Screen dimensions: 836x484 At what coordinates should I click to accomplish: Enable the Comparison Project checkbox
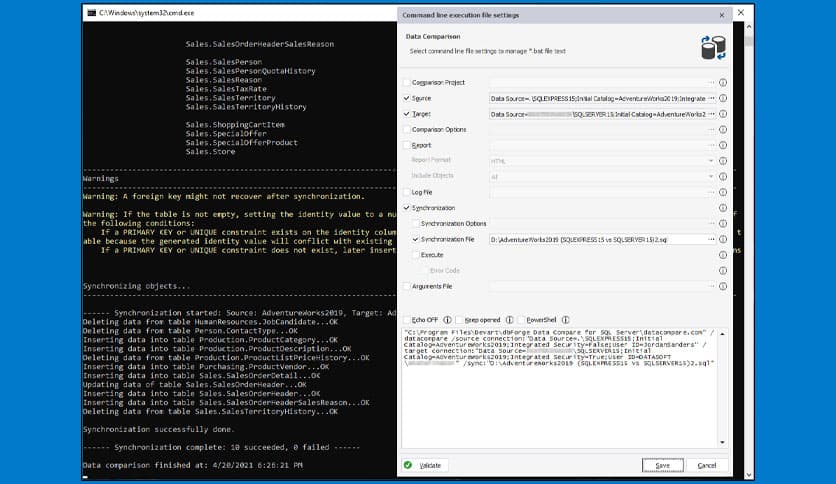407,83
